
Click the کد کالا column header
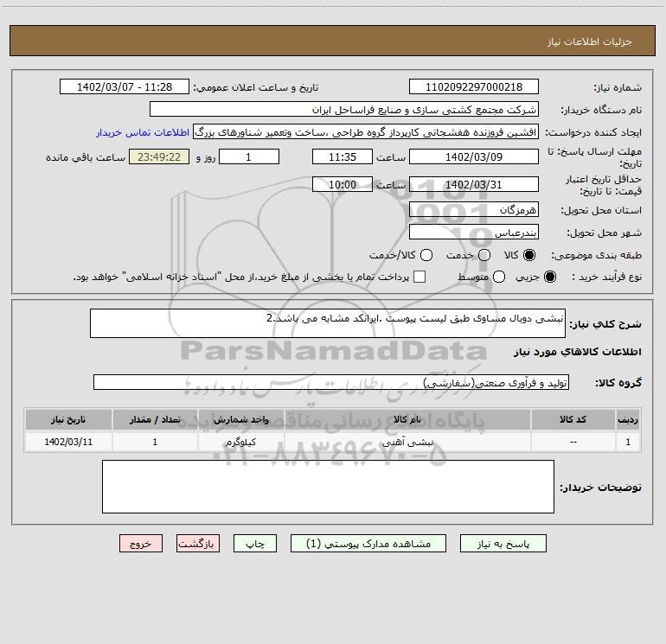tap(573, 419)
